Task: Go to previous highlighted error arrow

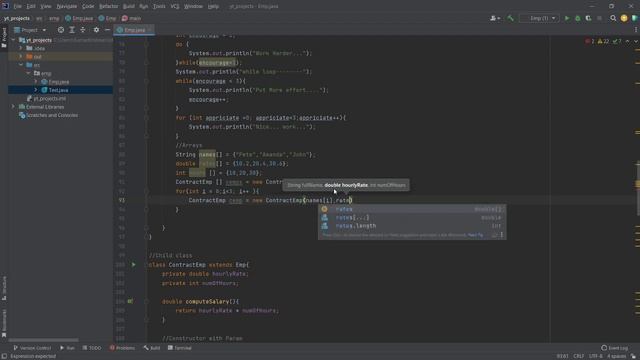Action: point(627,41)
